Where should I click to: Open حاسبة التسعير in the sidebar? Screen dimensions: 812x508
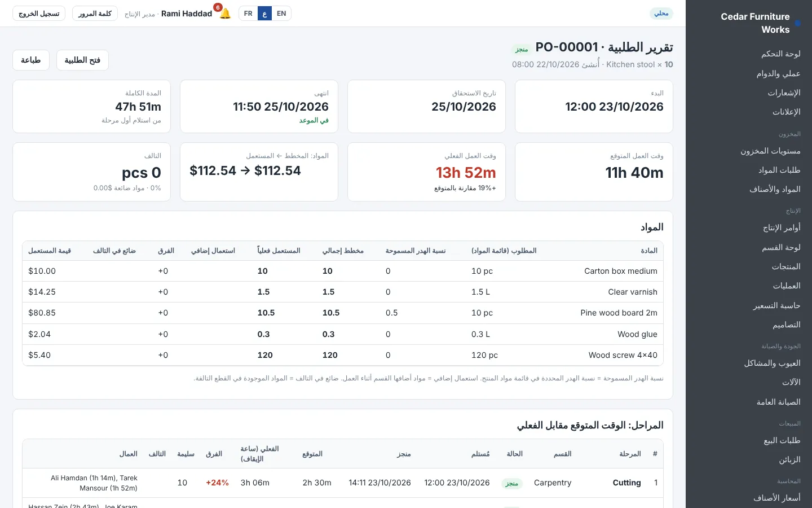(776, 305)
